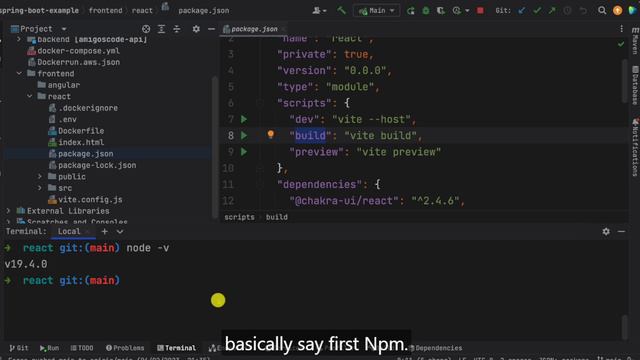Click the Git Update Project arrow
The image size is (640, 360).
point(522,11)
